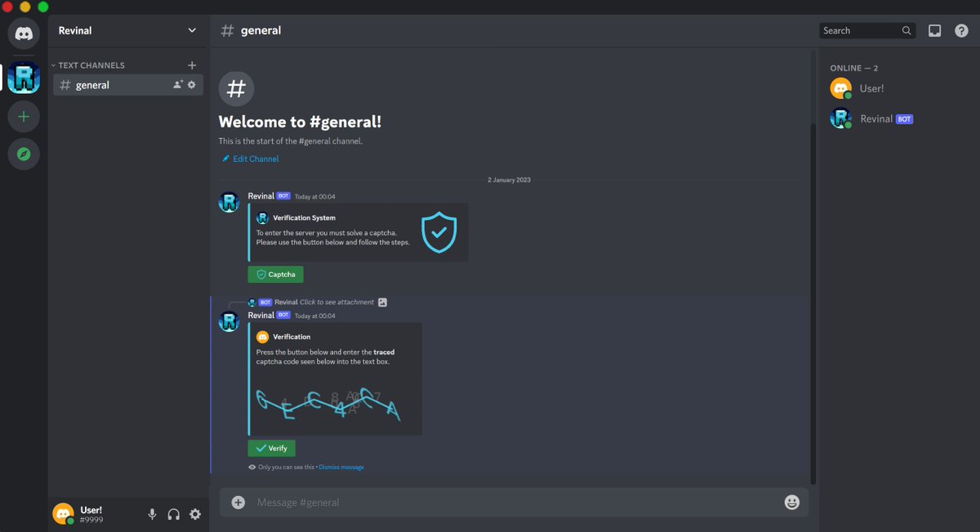Click Revinal username in first message header
This screenshot has height=532, width=980.
pos(261,196)
